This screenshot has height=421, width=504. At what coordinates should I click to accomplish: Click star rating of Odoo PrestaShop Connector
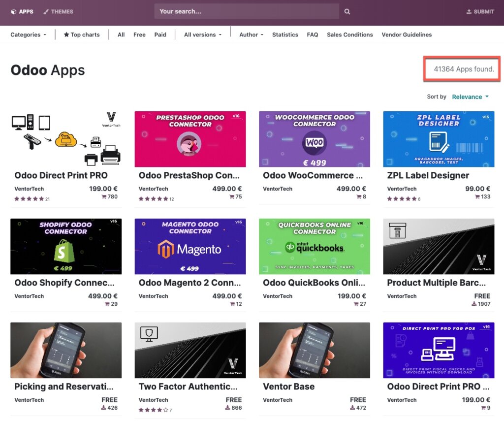pyautogui.click(x=154, y=199)
